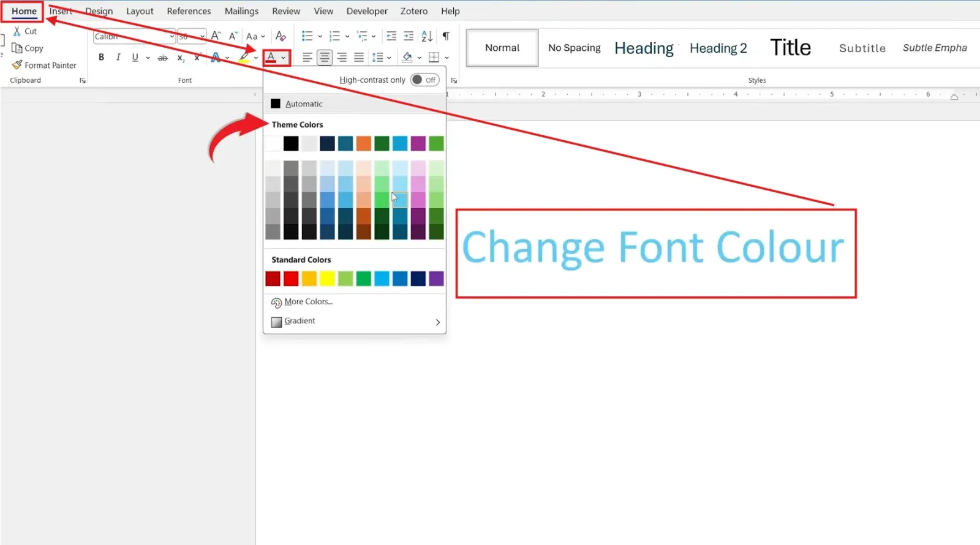Open the Zotero tab
The height and width of the screenshot is (545, 980).
pos(414,11)
